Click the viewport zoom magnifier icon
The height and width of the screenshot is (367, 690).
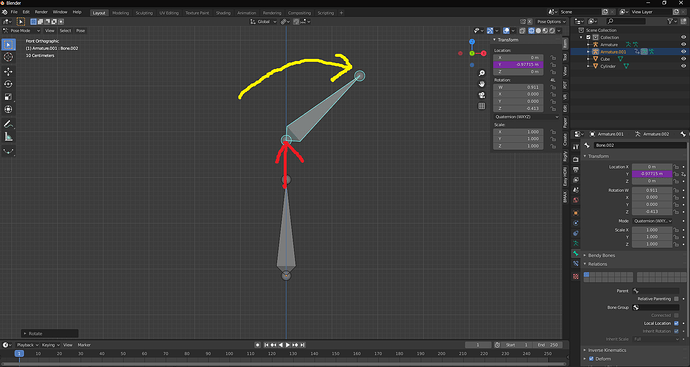[x=482, y=73]
